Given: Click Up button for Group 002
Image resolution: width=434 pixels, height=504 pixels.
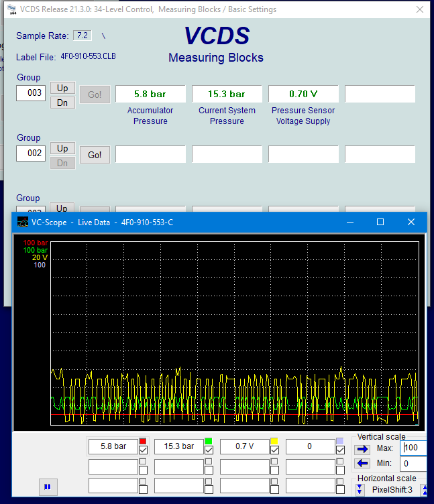Looking at the screenshot, I should click(x=62, y=148).
